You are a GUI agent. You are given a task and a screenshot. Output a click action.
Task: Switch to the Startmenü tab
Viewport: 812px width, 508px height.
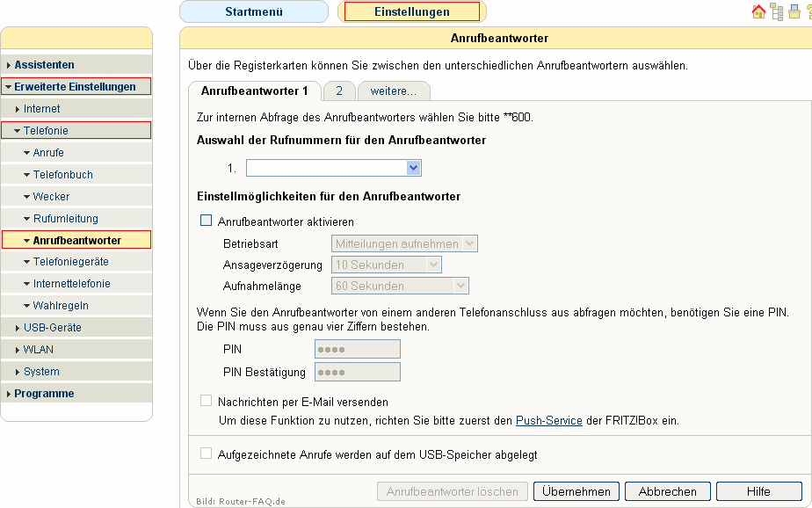[x=254, y=12]
